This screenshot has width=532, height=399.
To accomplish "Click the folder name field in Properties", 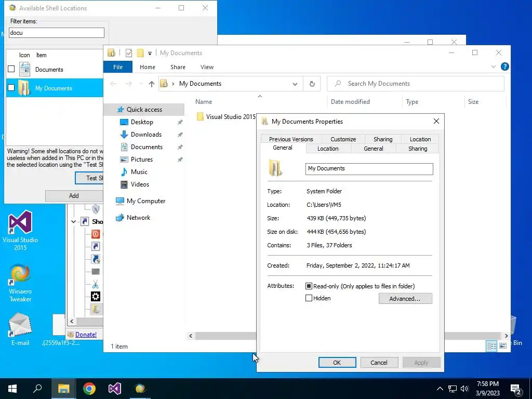I will [x=369, y=169].
